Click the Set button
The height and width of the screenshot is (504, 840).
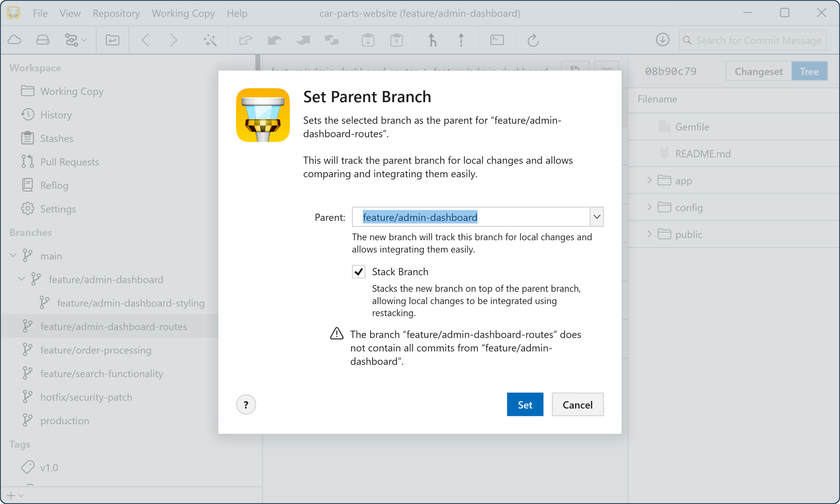tap(525, 404)
